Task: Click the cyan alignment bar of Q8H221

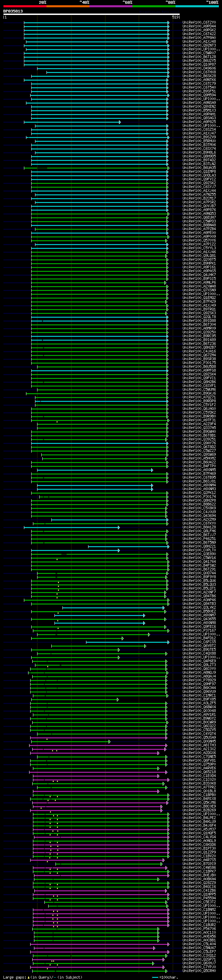Action: click(129, 547)
